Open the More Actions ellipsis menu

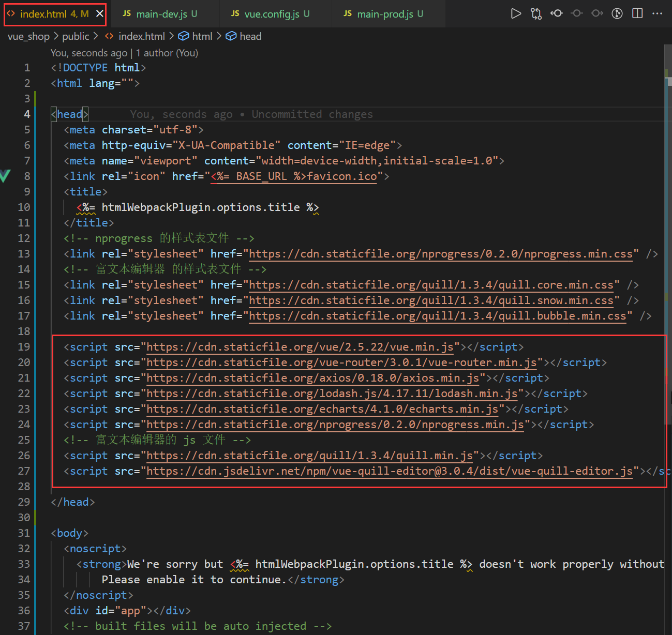[658, 14]
